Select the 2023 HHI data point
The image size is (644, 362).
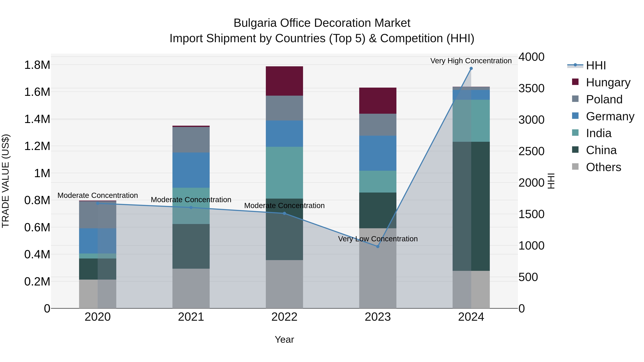point(378,247)
